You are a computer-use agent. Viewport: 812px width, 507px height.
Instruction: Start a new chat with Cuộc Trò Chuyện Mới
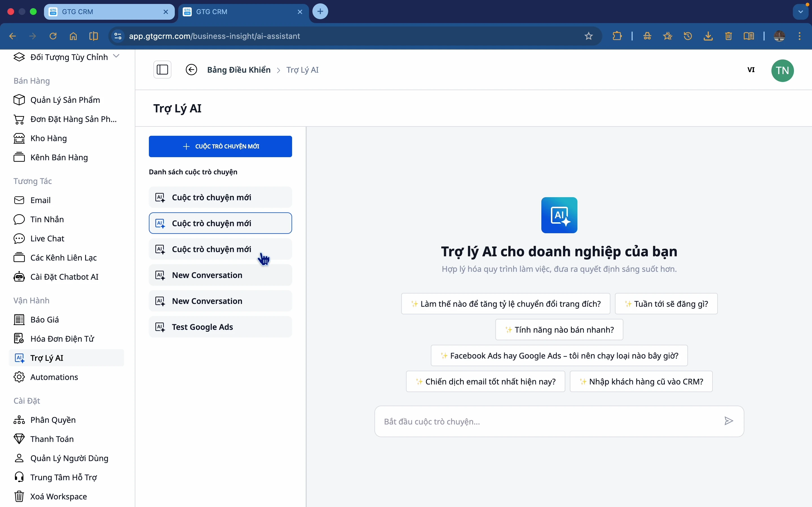point(220,146)
